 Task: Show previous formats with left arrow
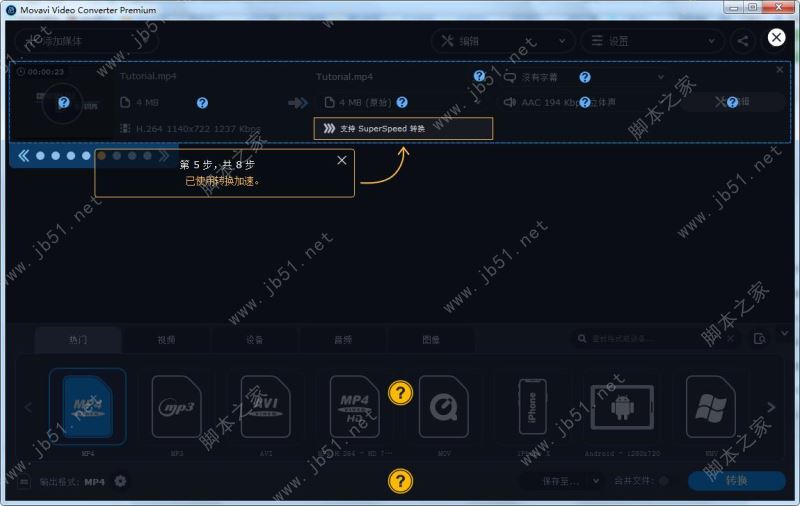(28, 408)
